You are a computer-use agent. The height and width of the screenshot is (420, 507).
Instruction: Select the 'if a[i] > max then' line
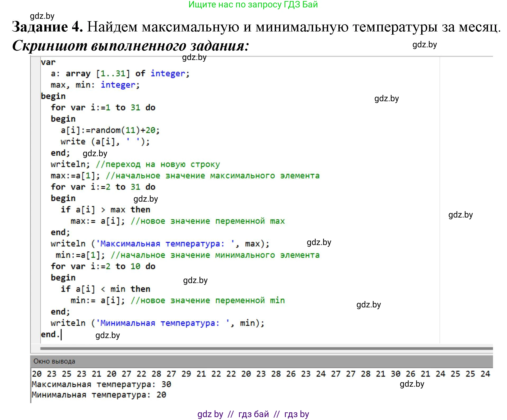click(106, 209)
